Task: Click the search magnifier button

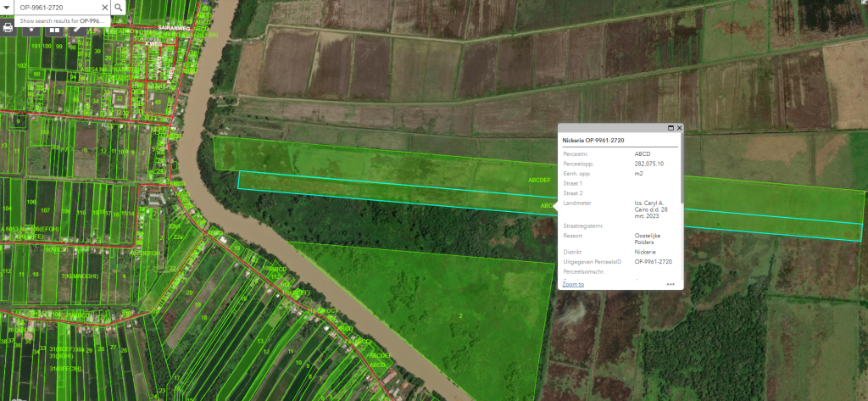Action: (x=119, y=7)
